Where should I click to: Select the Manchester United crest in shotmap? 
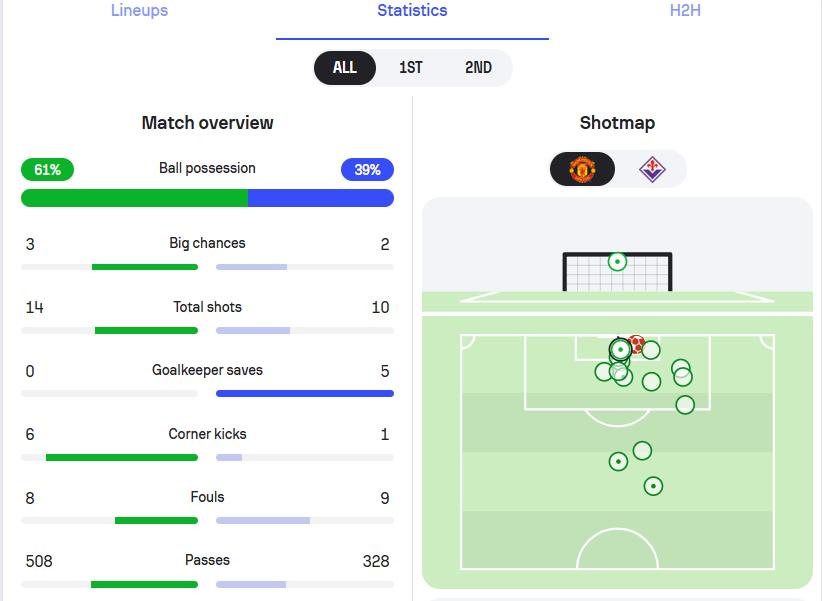point(582,169)
